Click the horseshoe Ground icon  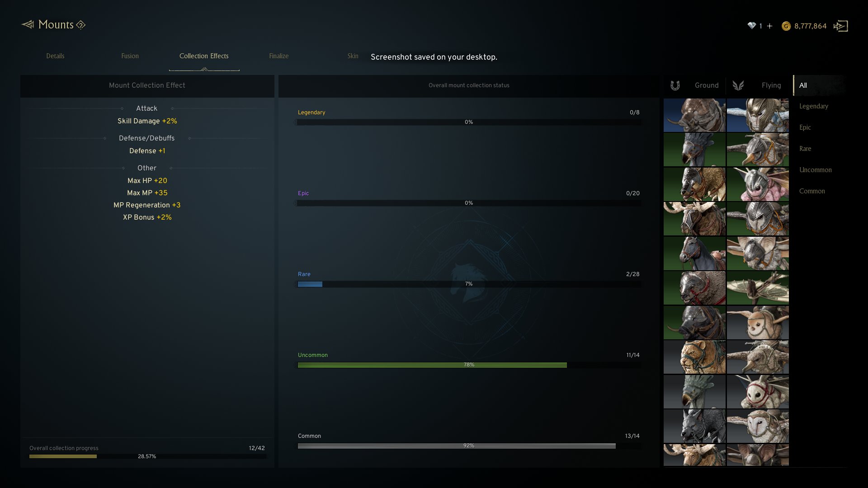pos(675,85)
